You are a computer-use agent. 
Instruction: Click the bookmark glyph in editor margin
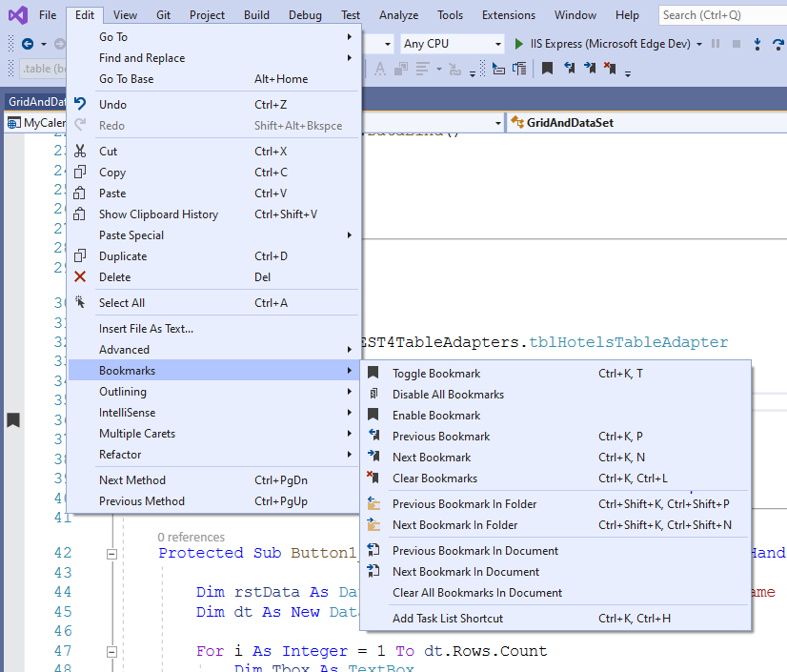(x=13, y=419)
